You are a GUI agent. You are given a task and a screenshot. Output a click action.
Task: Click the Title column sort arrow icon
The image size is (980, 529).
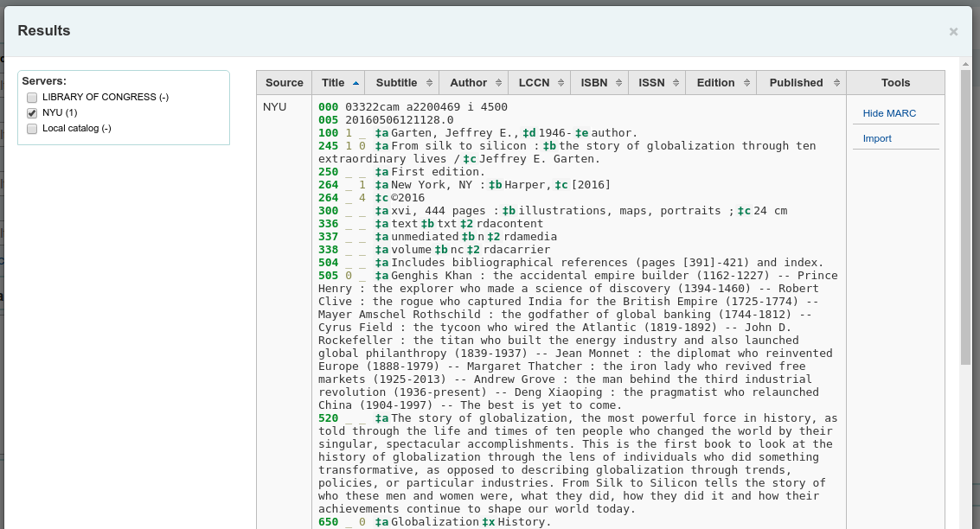tap(355, 83)
